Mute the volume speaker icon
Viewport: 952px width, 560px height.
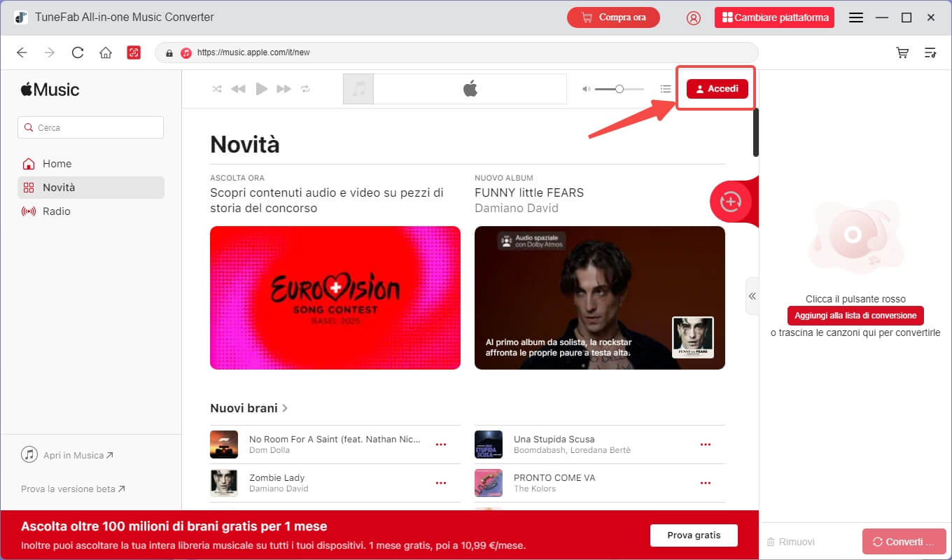587,89
